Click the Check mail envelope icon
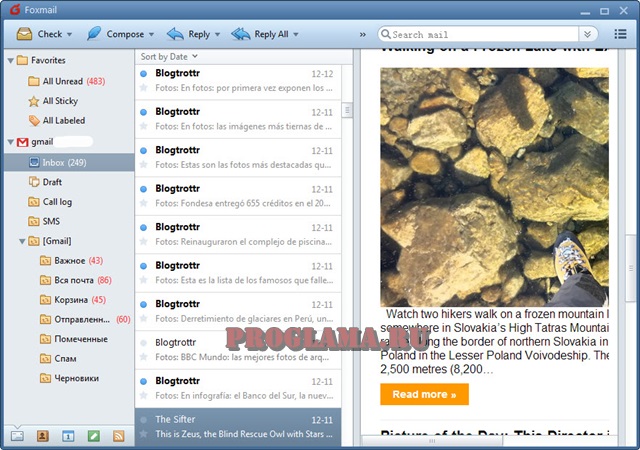Image resolution: width=640 pixels, height=450 pixels. [24, 34]
